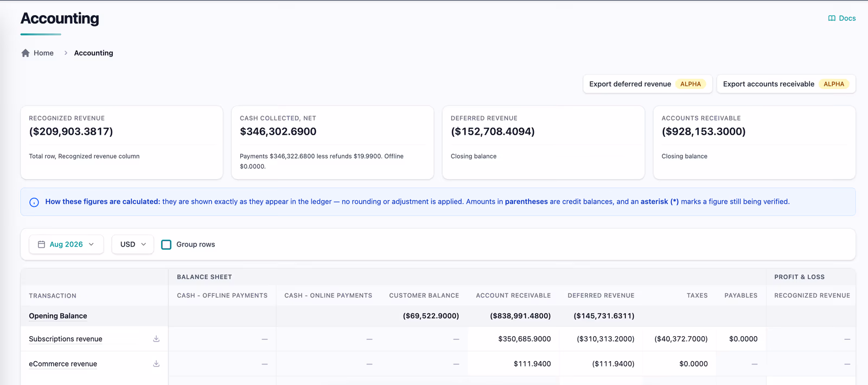Screen dimensions: 868x385
Task: Click the ($209,903.3817) recognized revenue figure
Action: tap(71, 131)
